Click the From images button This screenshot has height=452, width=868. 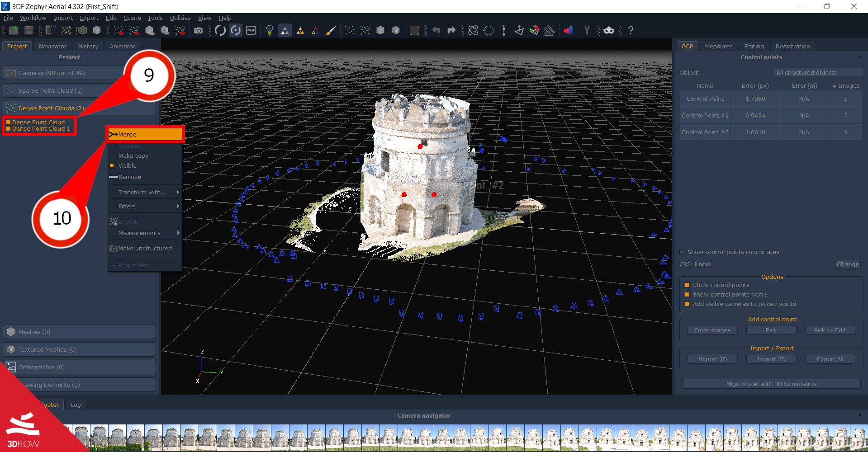712,330
